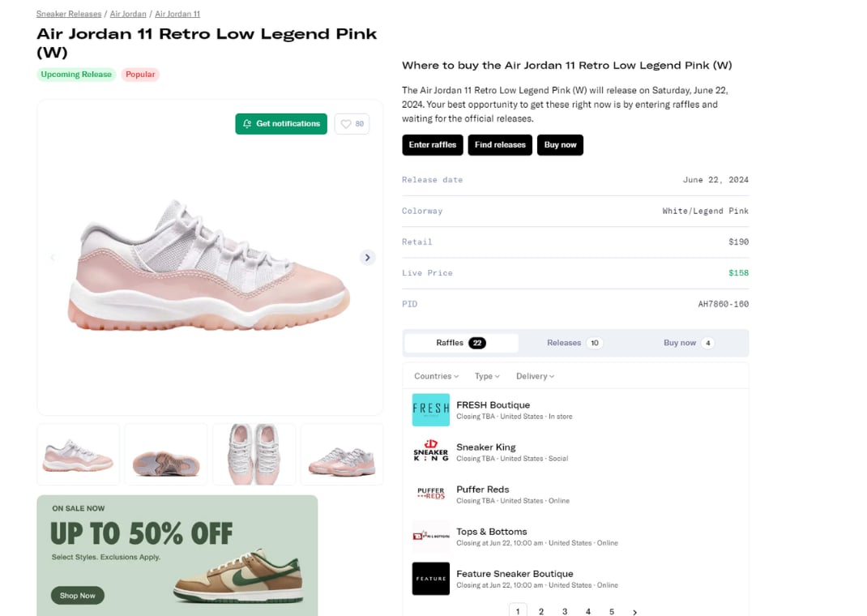The height and width of the screenshot is (616, 867).
Task: Click the heart favorite icon
Action: [346, 124]
